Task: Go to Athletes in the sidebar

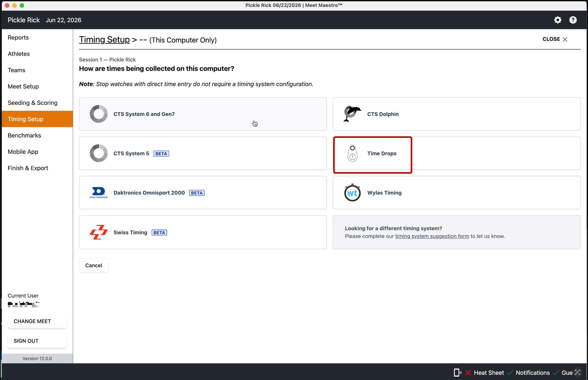Action: coord(37,54)
